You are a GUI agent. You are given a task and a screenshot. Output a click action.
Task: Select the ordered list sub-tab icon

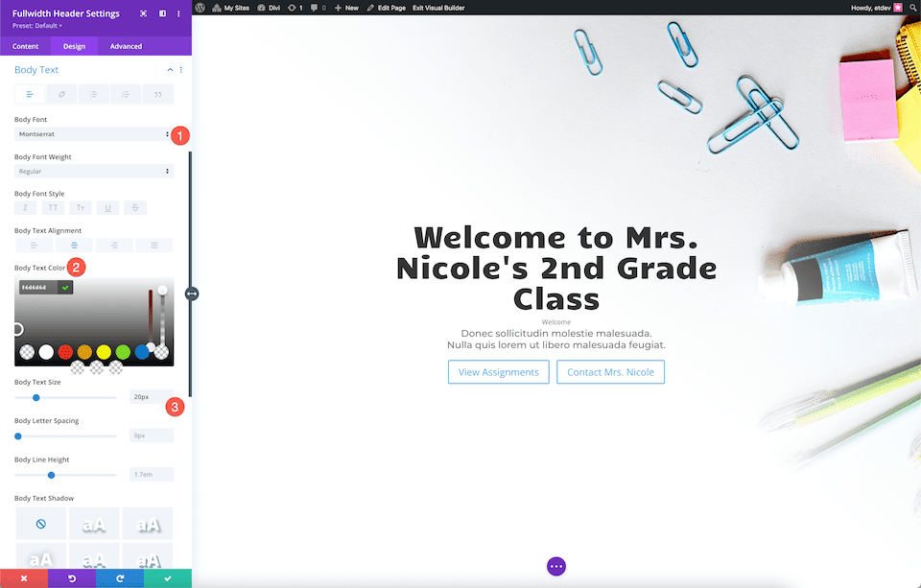click(126, 94)
